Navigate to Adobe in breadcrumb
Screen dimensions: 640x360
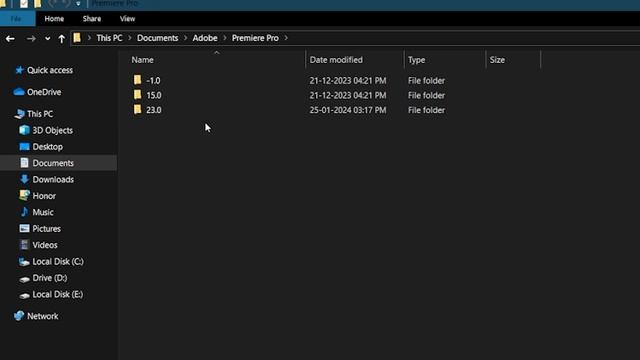click(205, 38)
